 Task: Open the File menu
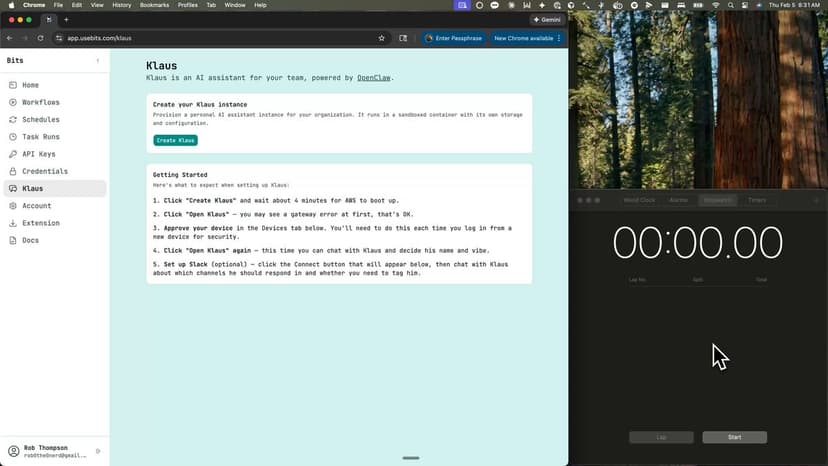click(58, 5)
